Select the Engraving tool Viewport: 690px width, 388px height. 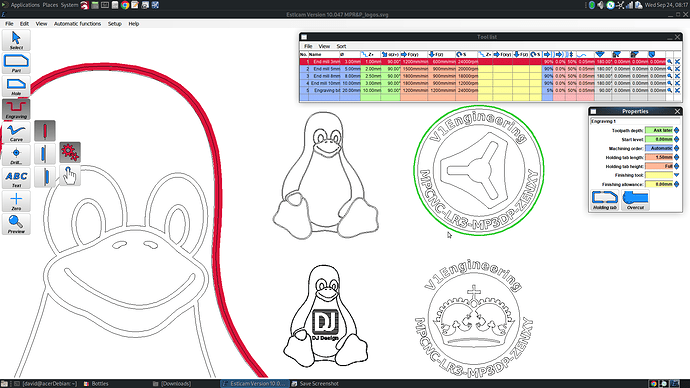click(x=16, y=109)
